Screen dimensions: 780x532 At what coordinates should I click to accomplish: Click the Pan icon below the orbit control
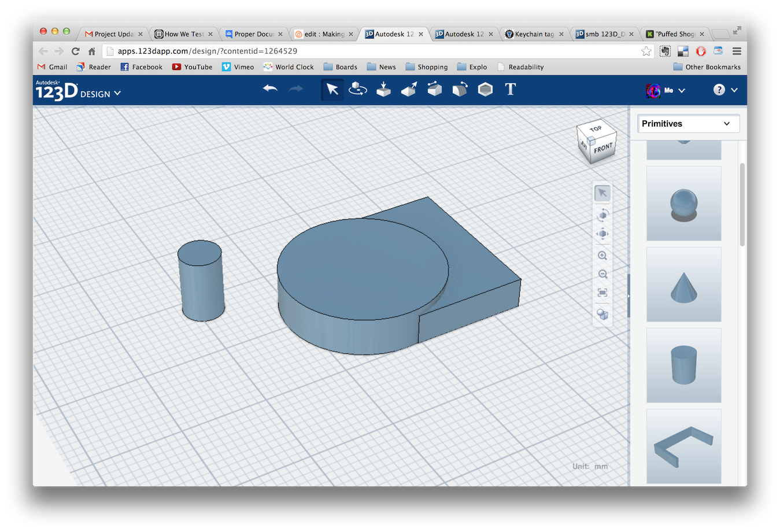pos(602,234)
